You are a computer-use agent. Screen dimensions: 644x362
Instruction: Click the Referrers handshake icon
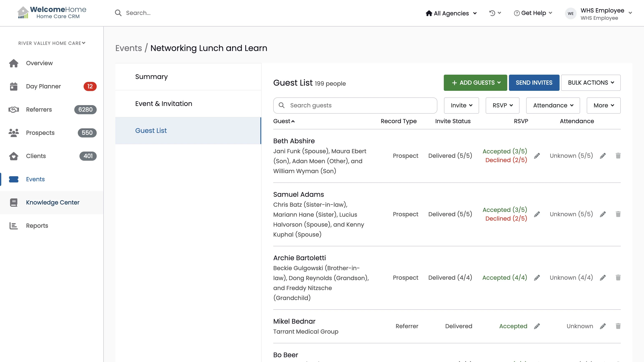coord(14,110)
